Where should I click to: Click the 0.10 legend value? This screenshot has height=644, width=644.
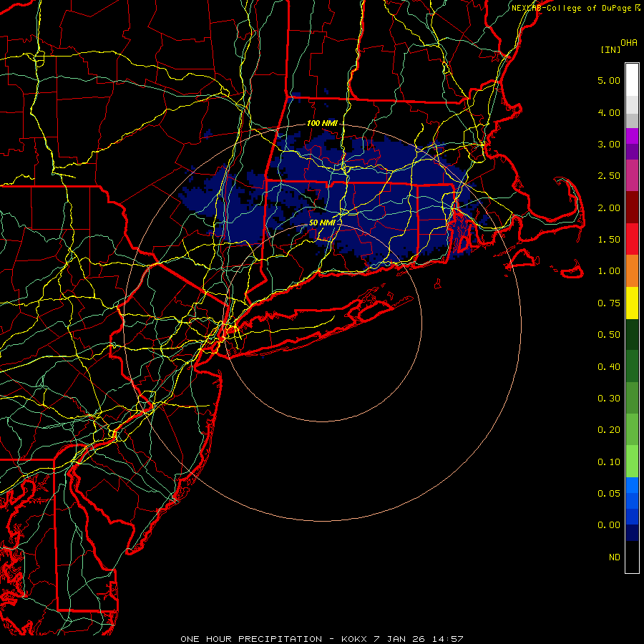pos(609,462)
